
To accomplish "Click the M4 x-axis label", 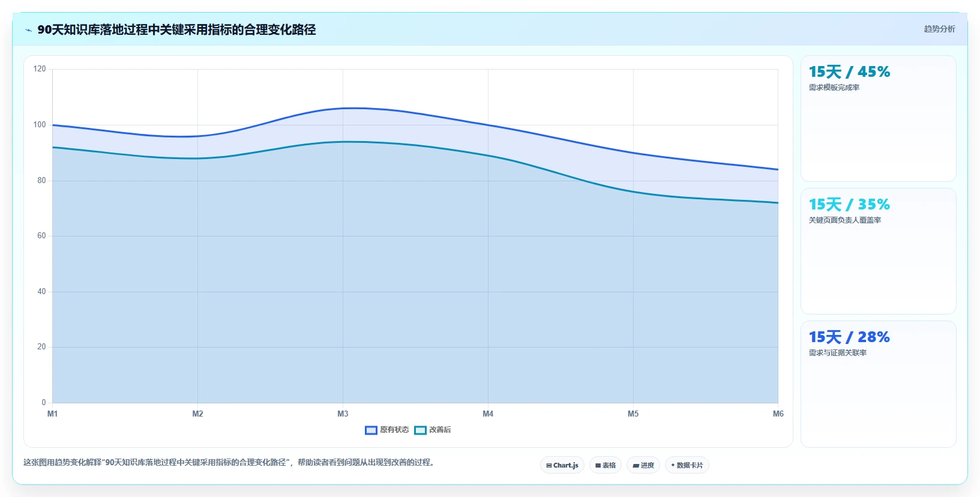I will (x=488, y=414).
